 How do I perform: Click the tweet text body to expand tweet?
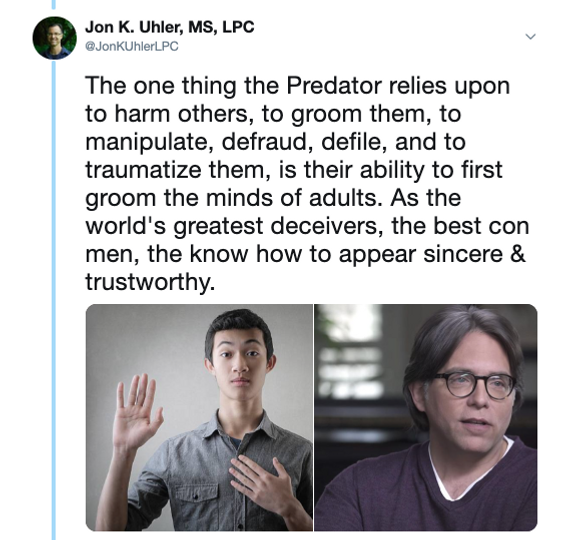[308, 183]
